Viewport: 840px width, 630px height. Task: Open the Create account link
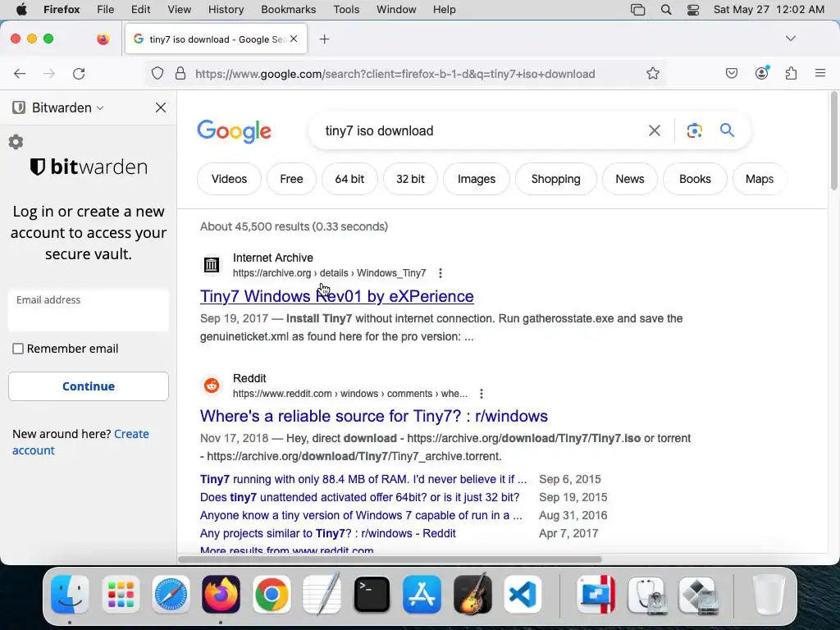[x=80, y=442]
